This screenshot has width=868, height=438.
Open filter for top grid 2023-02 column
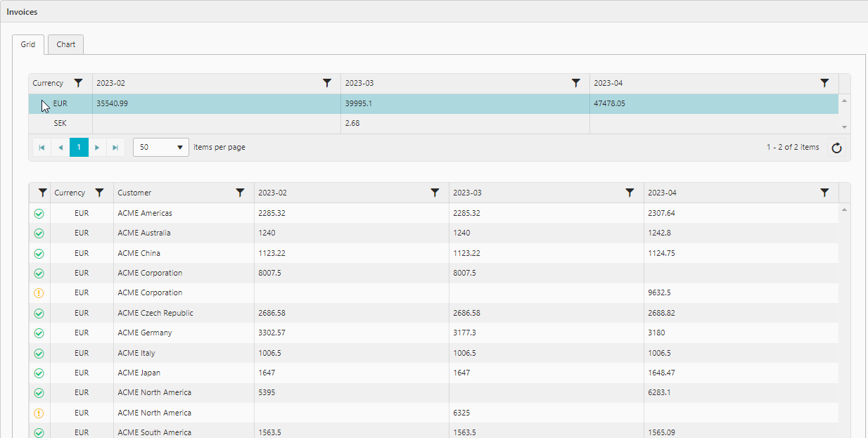click(327, 83)
